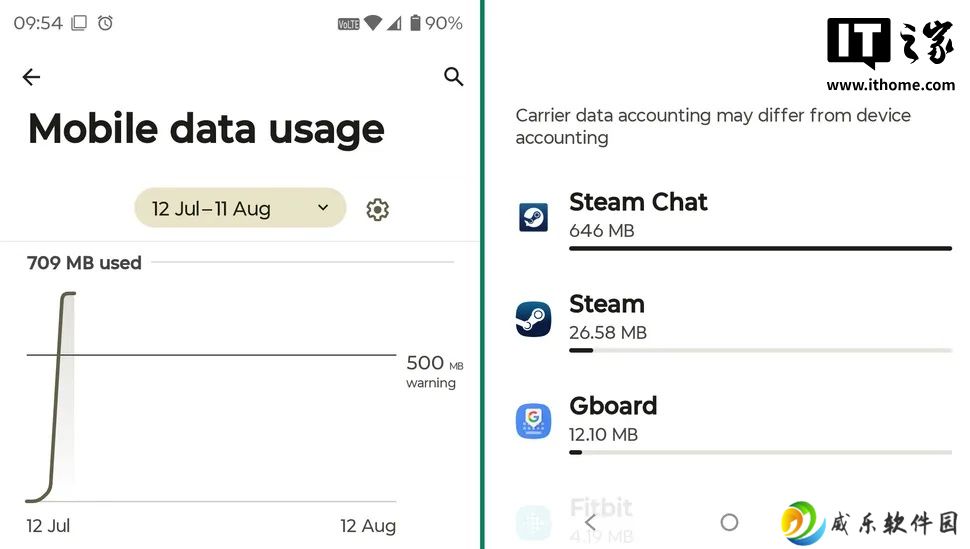Image resolution: width=970 pixels, height=549 pixels.
Task: Tap the Steam Chat app icon
Action: tap(533, 217)
